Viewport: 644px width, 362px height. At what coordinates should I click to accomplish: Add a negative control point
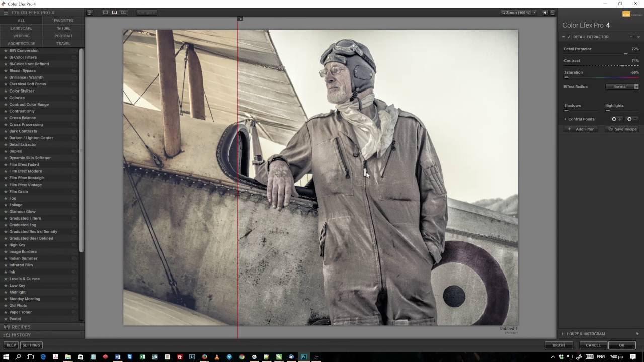pyautogui.click(x=629, y=119)
